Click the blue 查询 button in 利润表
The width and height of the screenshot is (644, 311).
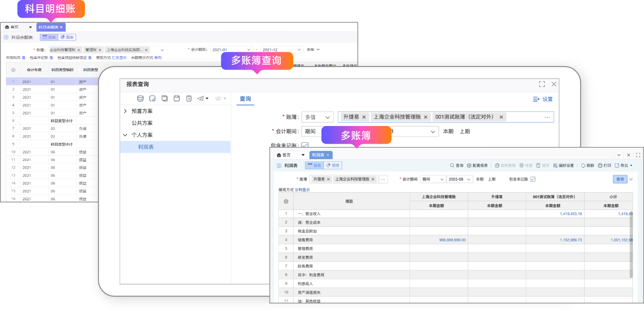click(x=620, y=179)
